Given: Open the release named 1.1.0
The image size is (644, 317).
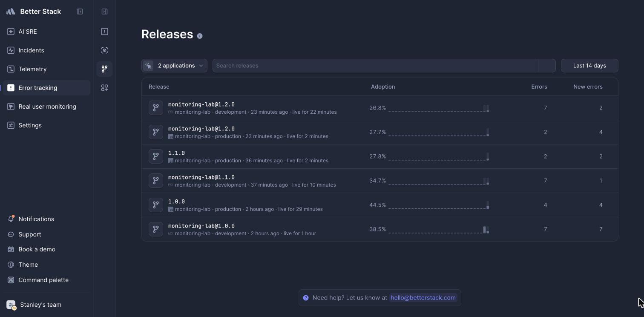Looking at the screenshot, I should 176,153.
